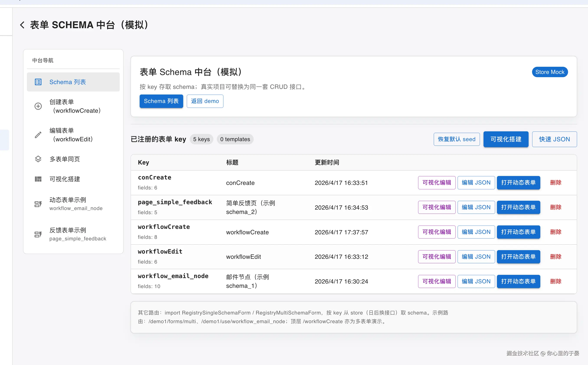Open 编辑表单 (workflowEdit) nav item
The image size is (588, 365).
[73, 135]
